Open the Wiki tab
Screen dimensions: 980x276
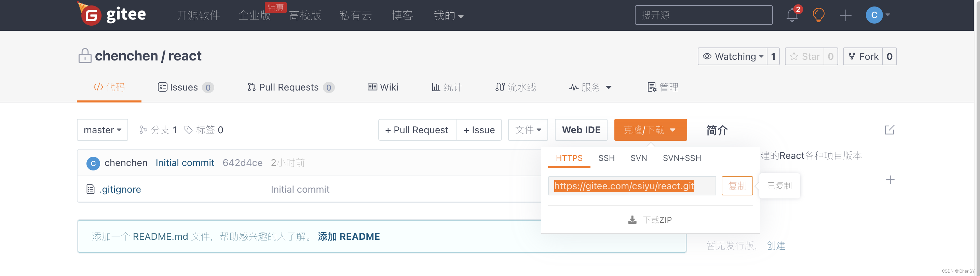383,87
